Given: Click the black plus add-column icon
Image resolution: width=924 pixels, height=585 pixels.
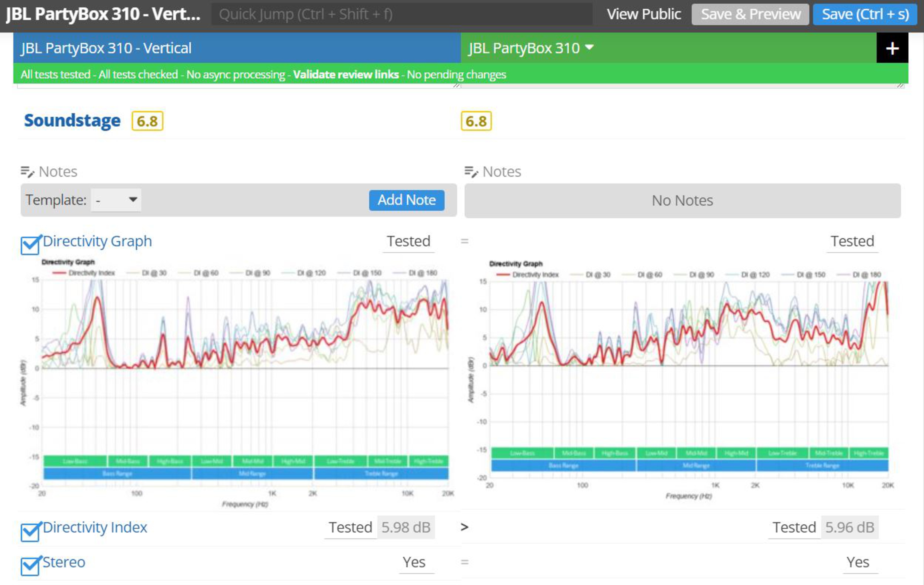Looking at the screenshot, I should [892, 48].
